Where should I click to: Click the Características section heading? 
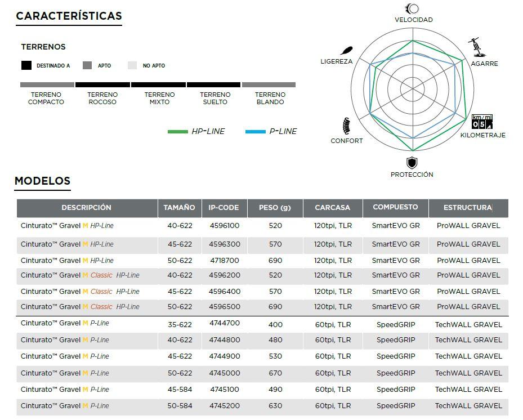tap(69, 16)
